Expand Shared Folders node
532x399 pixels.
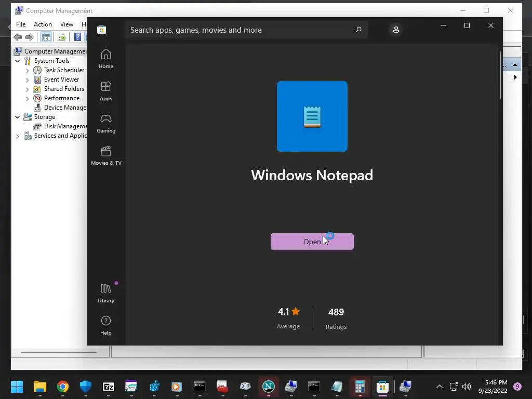[x=27, y=89]
